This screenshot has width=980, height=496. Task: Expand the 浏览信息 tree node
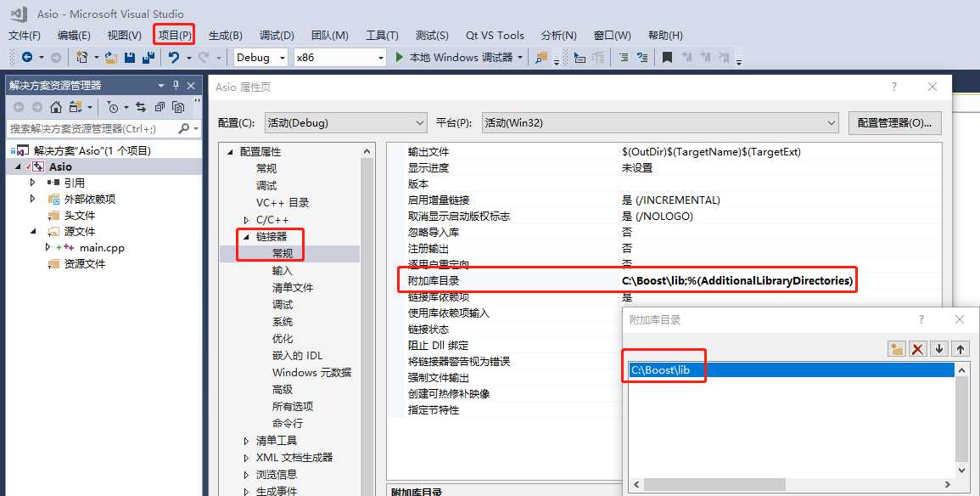(x=246, y=475)
